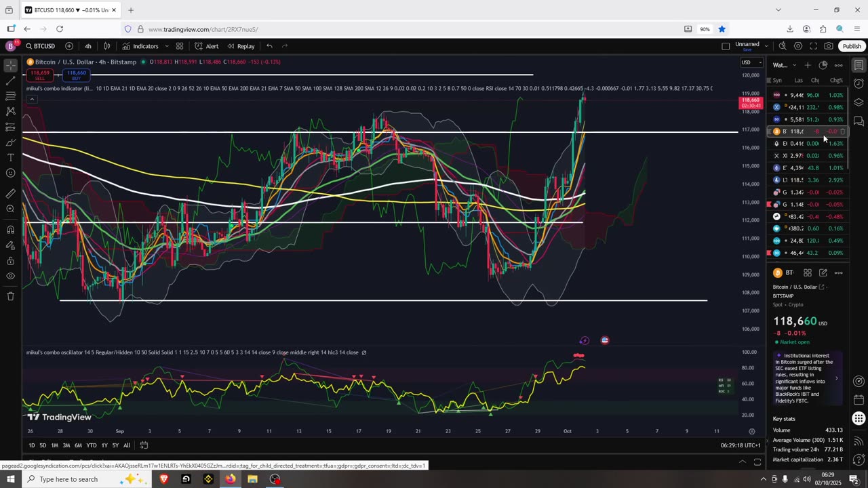
Task: Expand the institutional interest news arrow
Action: (x=836, y=379)
